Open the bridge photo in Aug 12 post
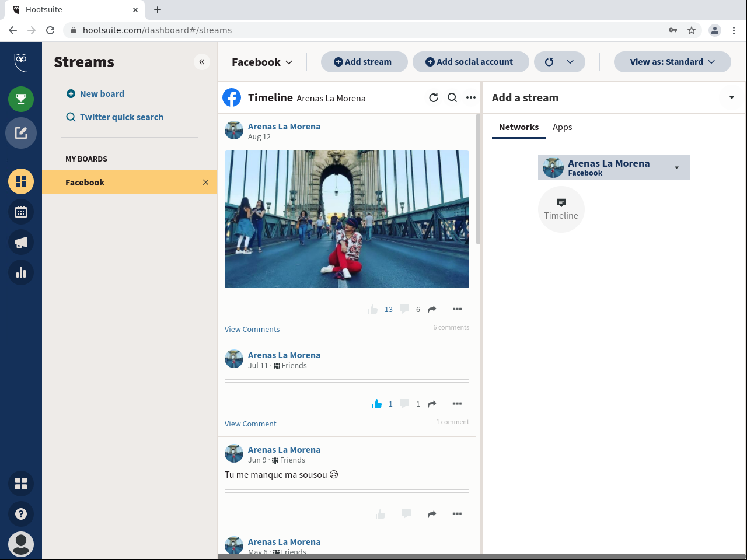The width and height of the screenshot is (747, 560). 347,219
